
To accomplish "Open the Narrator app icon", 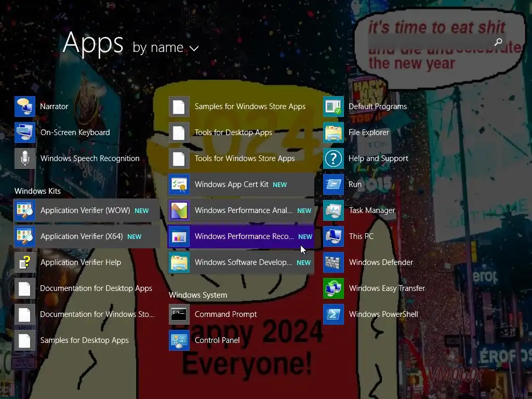I will (x=25, y=106).
